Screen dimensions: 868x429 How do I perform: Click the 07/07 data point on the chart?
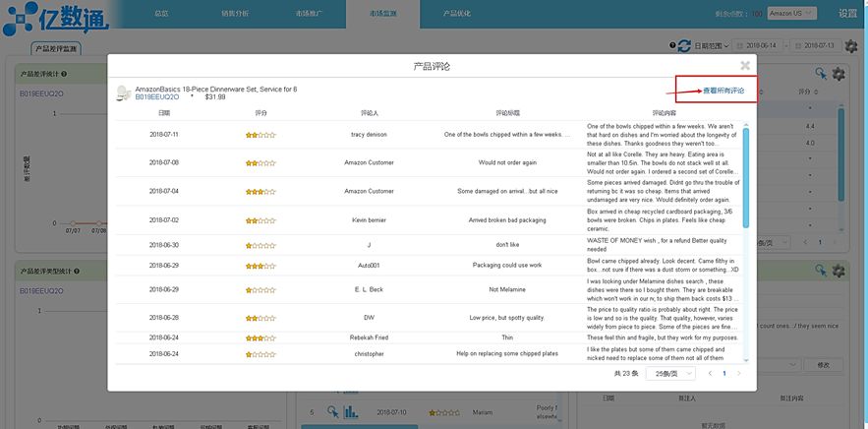tap(72, 223)
